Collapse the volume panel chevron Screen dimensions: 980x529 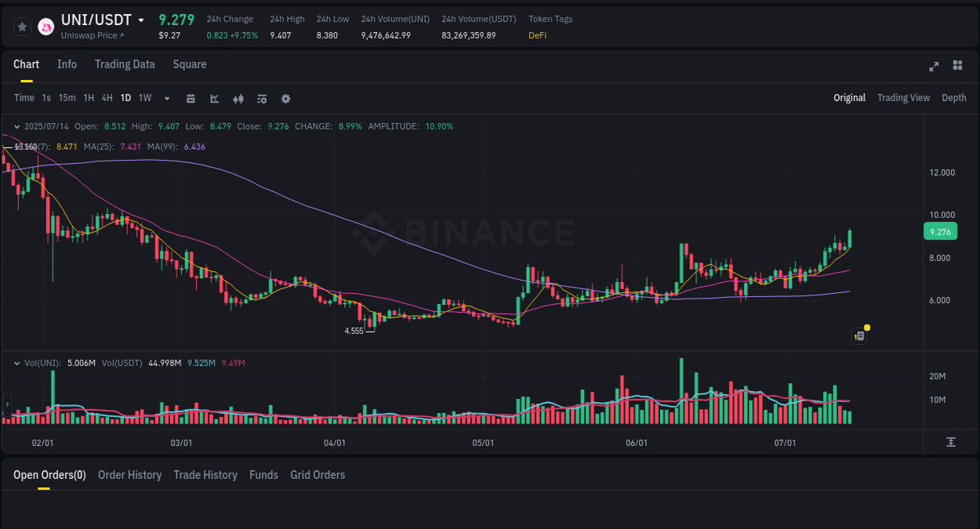coord(17,362)
